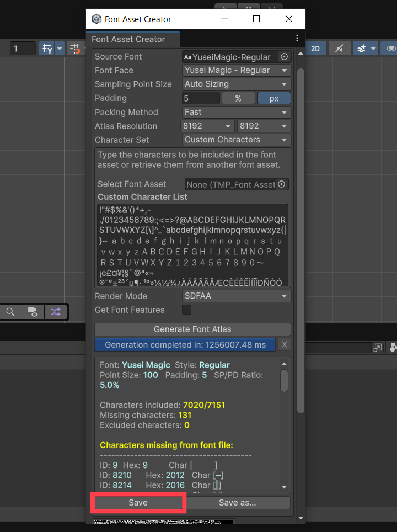397x532 pixels.
Task: Click the Custom Character List heading
Action: coord(142,197)
